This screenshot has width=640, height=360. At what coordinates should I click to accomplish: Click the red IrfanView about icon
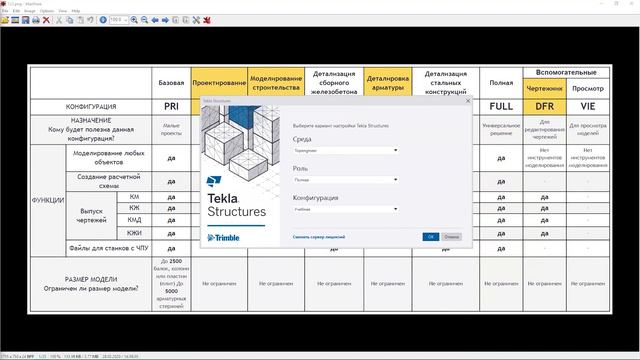(x=207, y=20)
